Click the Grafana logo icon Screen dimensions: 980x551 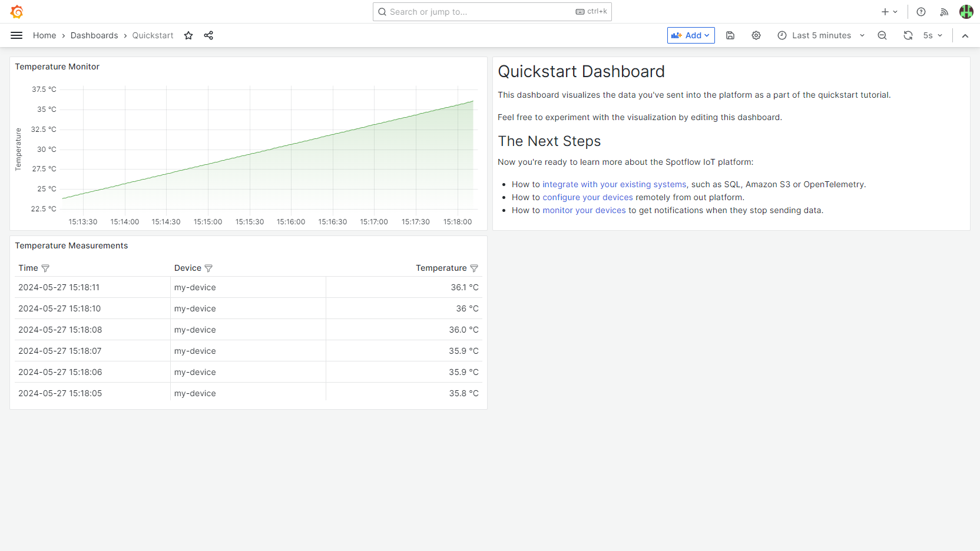pos(16,12)
